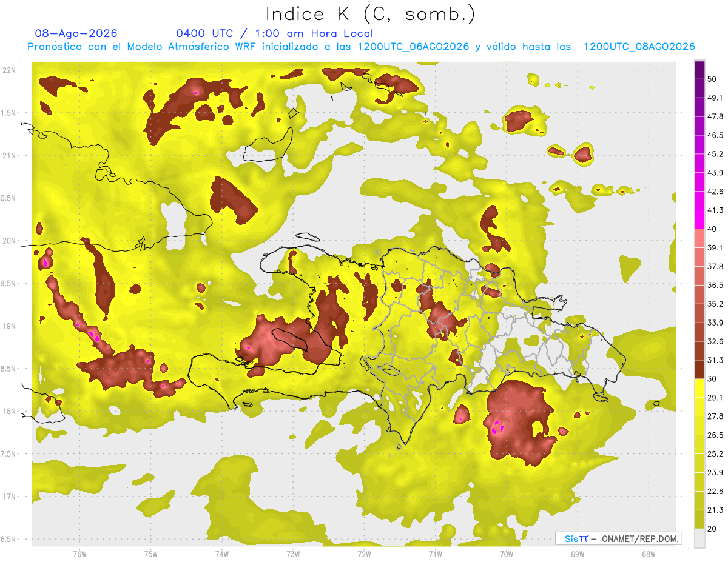The image size is (728, 562).
Task: Click the '27.8' colorbar value
Action: pos(716,416)
